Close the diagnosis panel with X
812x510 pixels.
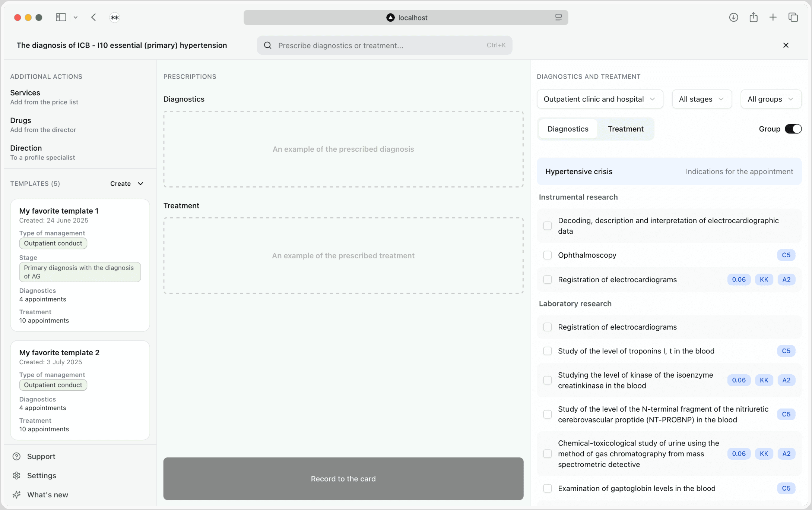coord(786,45)
